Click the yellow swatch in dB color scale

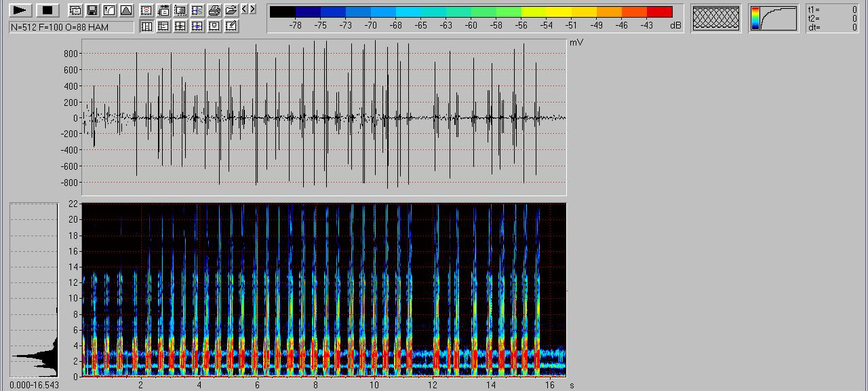pos(558,12)
